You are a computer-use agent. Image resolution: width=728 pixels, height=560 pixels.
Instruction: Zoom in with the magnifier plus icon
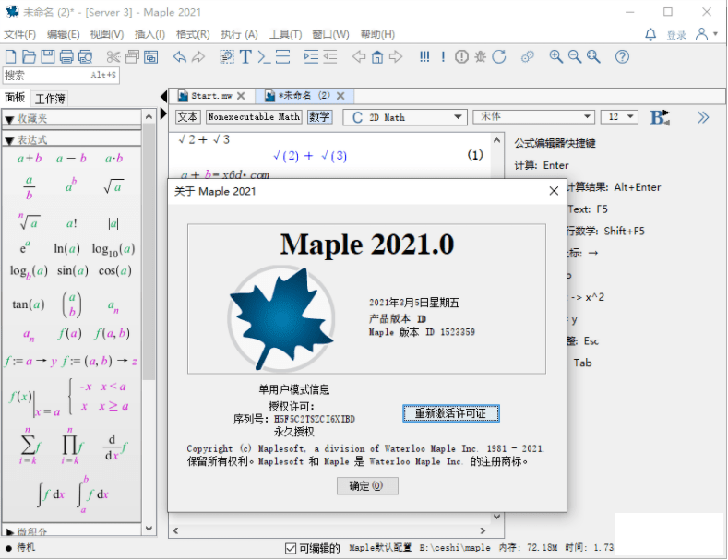click(555, 56)
